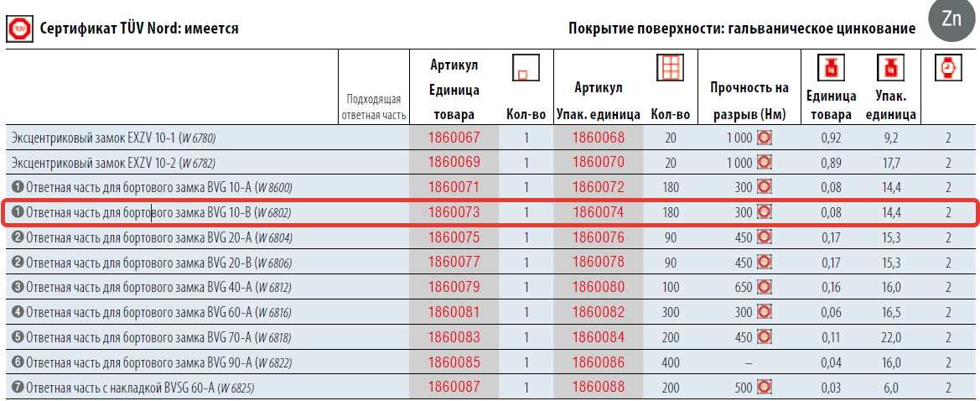
Task: Click the number 6 bullet before BVG 90-A
Action: click(18, 363)
